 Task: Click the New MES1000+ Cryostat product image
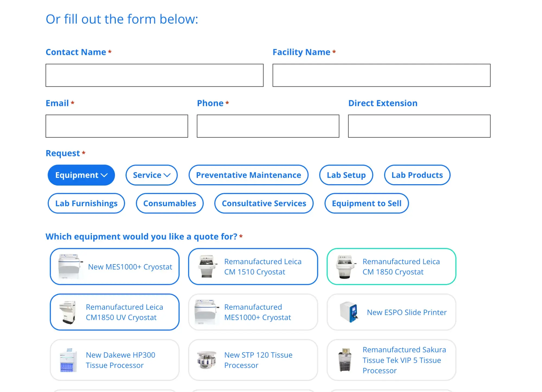(70, 267)
